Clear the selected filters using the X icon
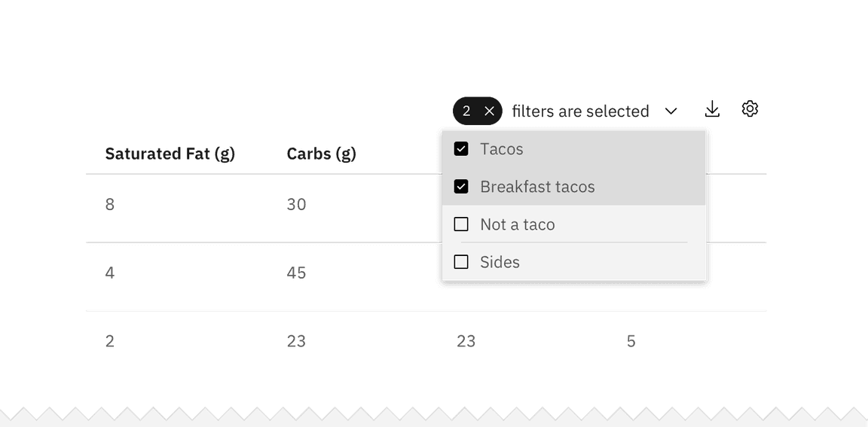 tap(489, 111)
